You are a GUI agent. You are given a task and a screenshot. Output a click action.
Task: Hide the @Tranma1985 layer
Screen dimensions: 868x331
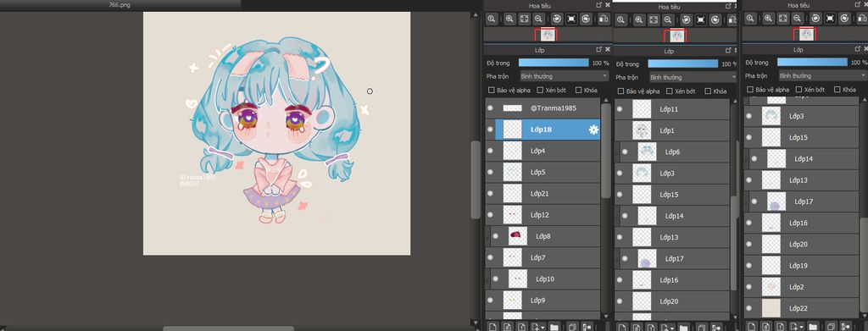490,108
